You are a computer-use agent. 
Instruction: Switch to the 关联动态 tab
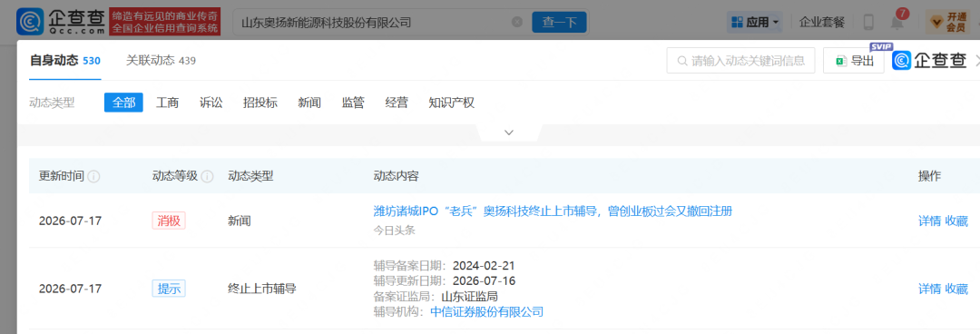point(161,61)
